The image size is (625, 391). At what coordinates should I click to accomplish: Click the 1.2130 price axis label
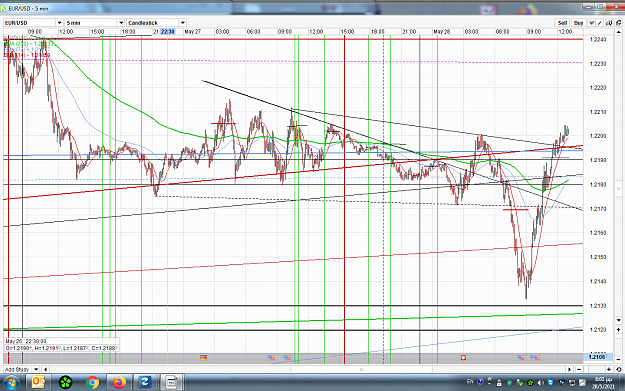click(x=598, y=306)
